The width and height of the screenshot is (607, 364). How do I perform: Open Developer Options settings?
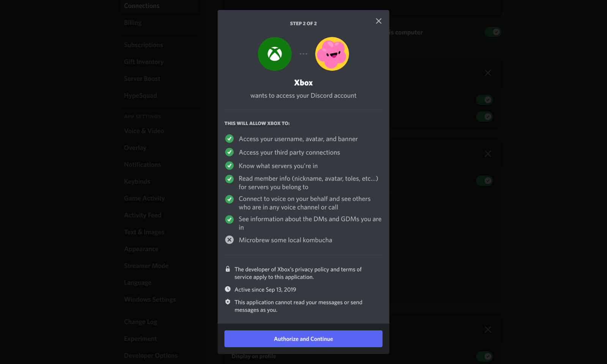(151, 355)
